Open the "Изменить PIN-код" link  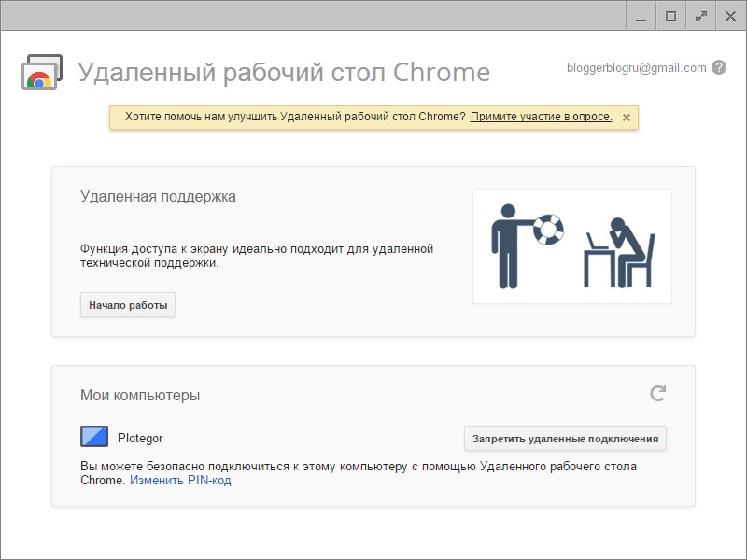click(x=180, y=480)
